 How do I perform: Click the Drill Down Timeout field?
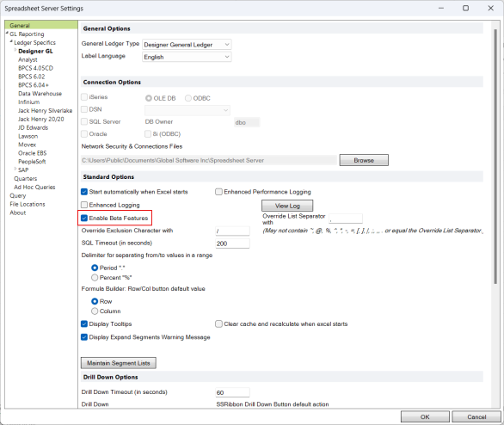point(232,392)
